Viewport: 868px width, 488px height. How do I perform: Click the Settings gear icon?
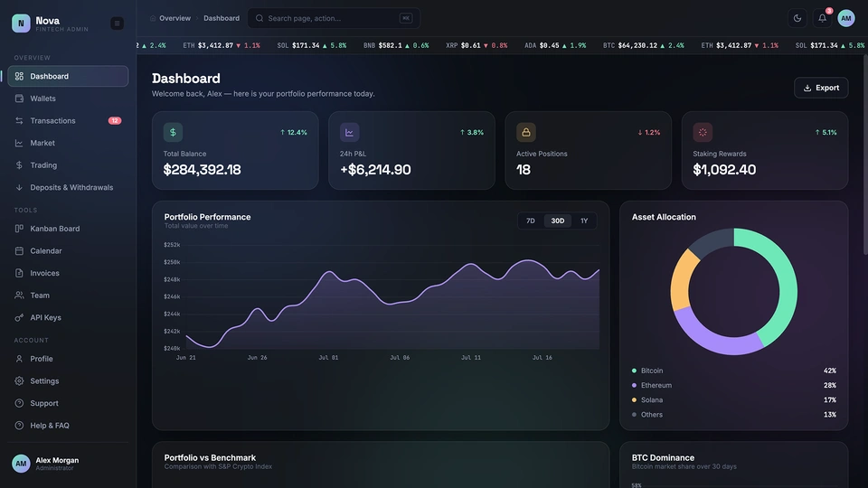[x=19, y=381]
